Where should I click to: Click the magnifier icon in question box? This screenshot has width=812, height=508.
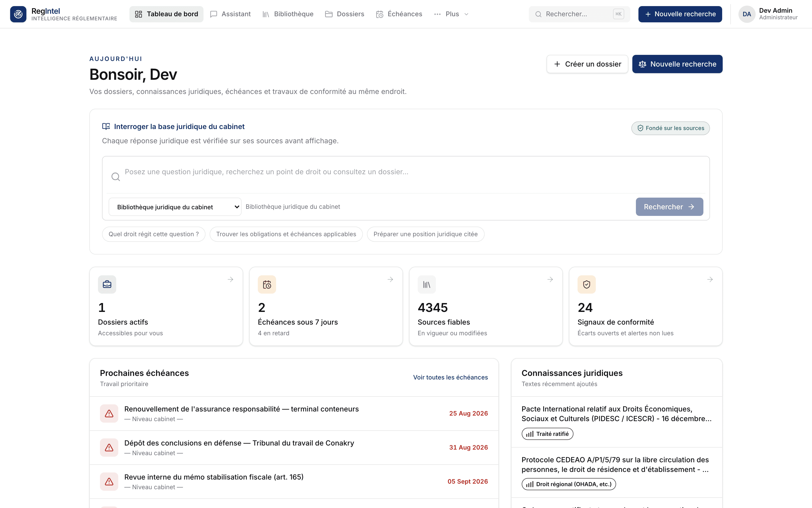(116, 177)
